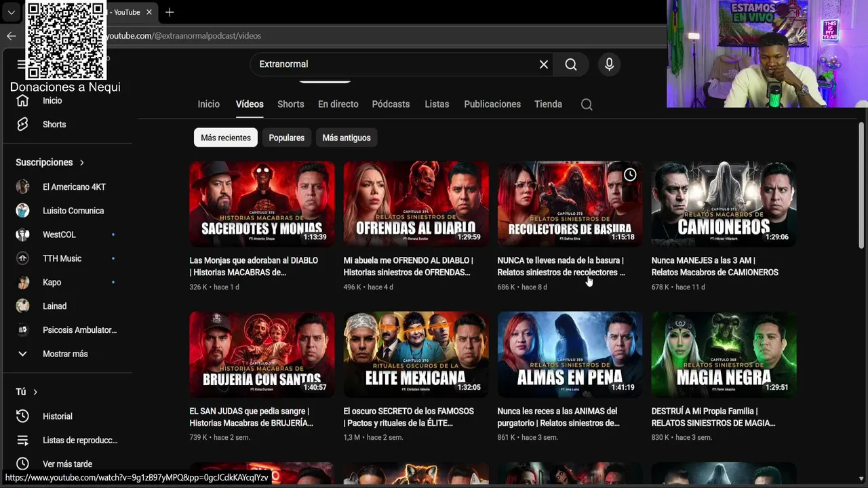Open Ofrendas al Diablo video thumbnail
This screenshot has height=488, width=868.
tap(416, 203)
